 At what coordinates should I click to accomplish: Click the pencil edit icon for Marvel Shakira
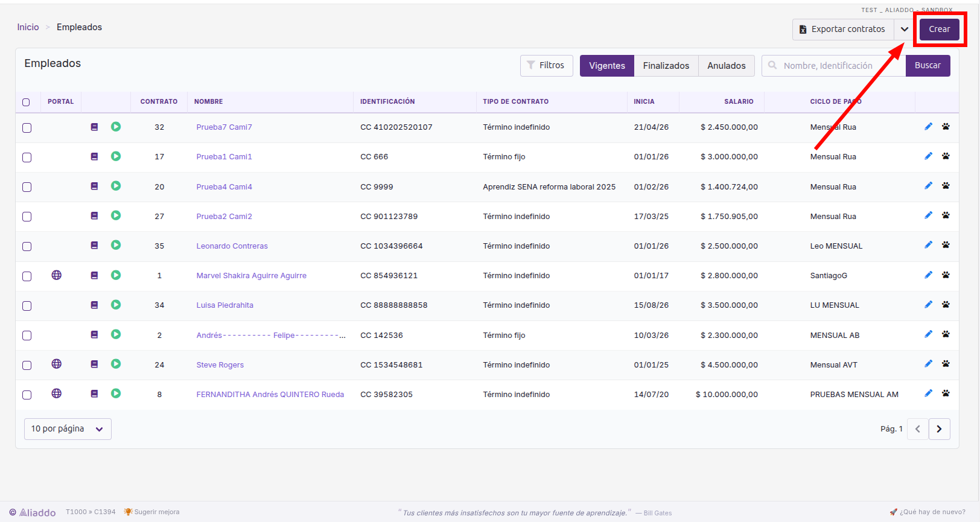tap(928, 275)
